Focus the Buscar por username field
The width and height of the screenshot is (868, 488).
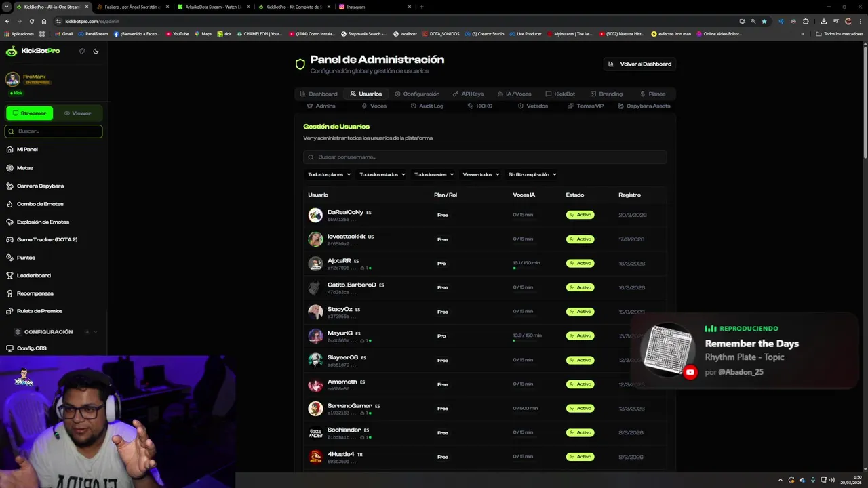tap(485, 157)
